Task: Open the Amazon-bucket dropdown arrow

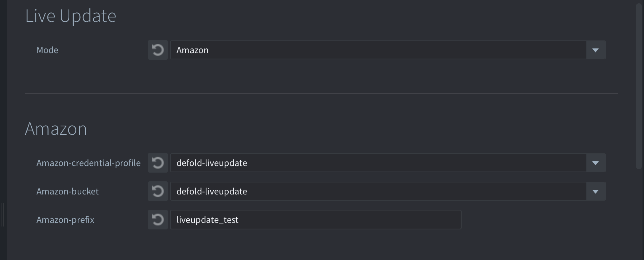Action: pos(596,191)
